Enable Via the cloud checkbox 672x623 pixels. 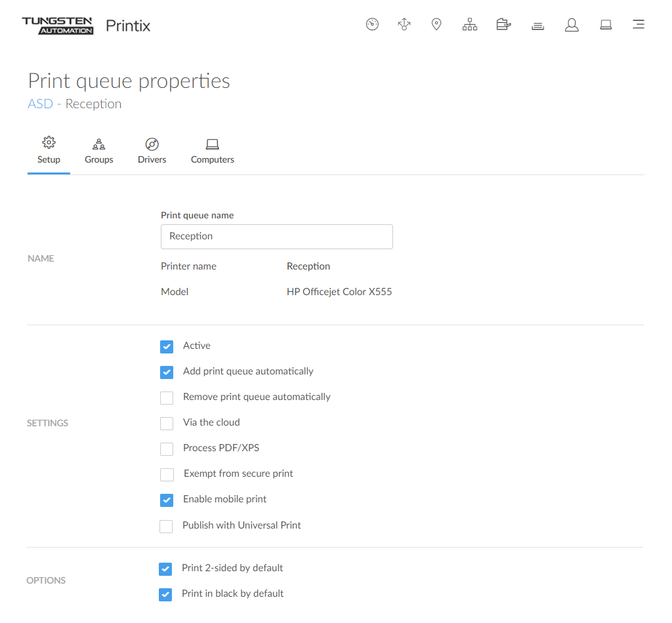(167, 423)
